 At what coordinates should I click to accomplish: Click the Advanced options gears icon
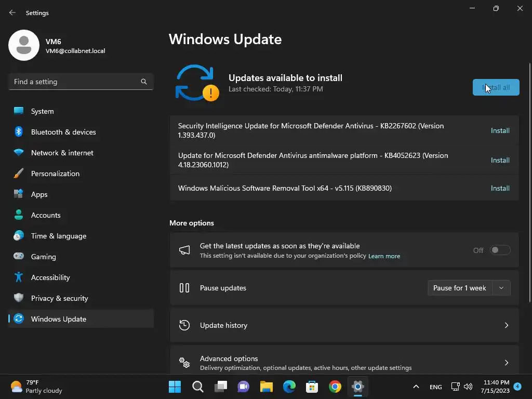pyautogui.click(x=184, y=363)
